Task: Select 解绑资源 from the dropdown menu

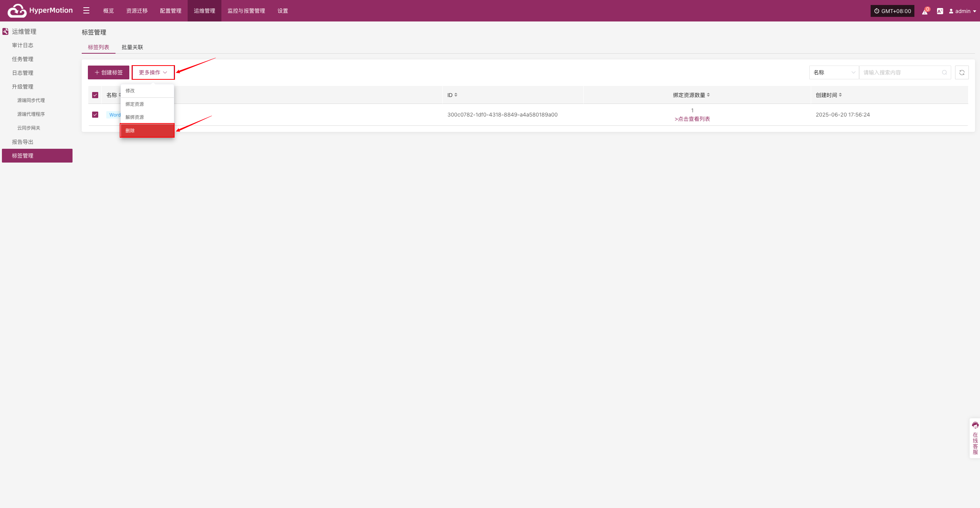Action: pyautogui.click(x=147, y=117)
